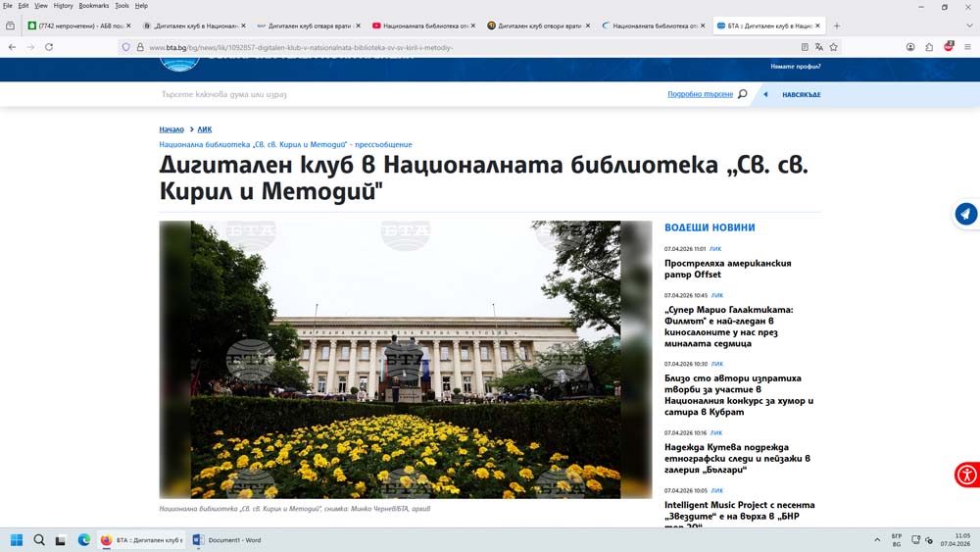This screenshot has height=552, width=980.
Task: Reload the page with the refresh icon
Action: (x=49, y=47)
